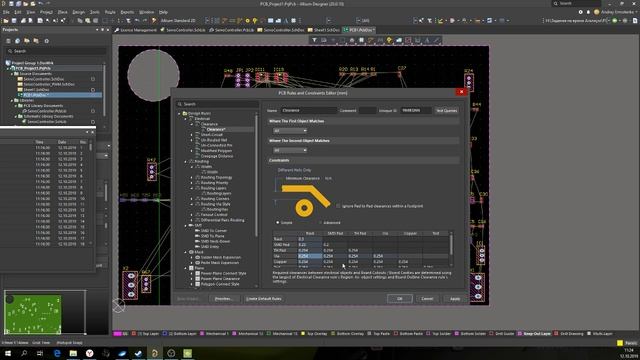The width and height of the screenshot is (640, 360).
Task: Toggle the Top Layer color box in the layer bar
Action: (133, 333)
